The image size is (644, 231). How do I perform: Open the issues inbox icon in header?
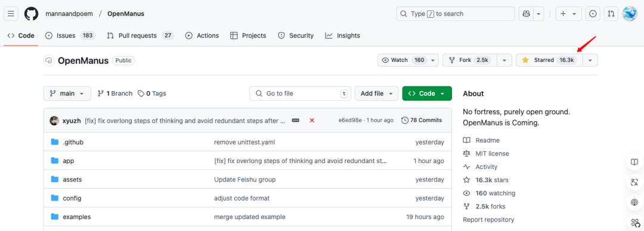[x=593, y=14]
